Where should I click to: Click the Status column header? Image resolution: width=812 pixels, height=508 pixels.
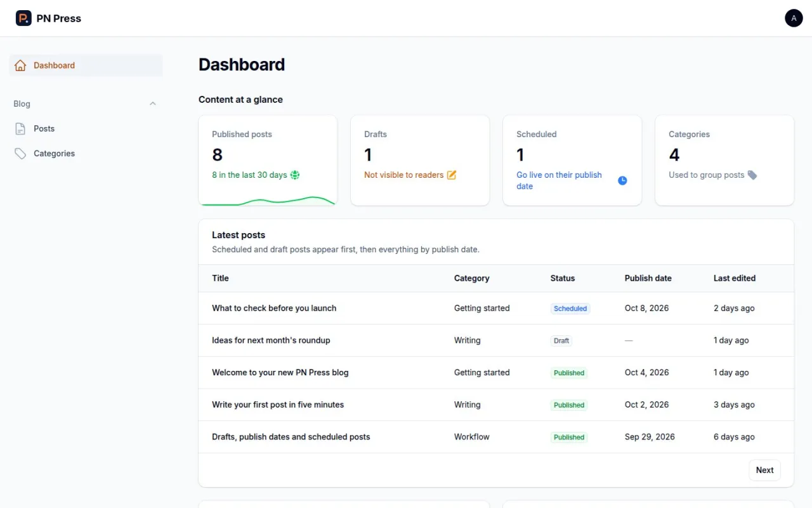[562, 278]
